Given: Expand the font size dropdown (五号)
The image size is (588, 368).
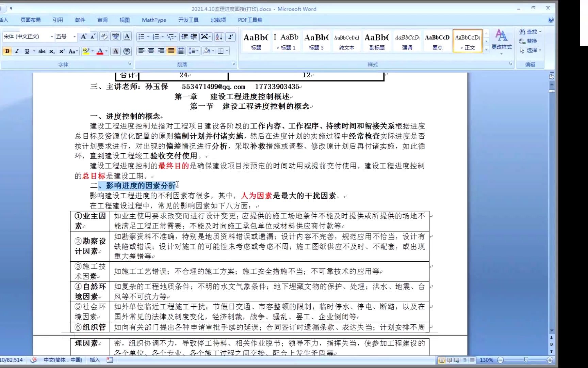Looking at the screenshot, I should pos(74,36).
